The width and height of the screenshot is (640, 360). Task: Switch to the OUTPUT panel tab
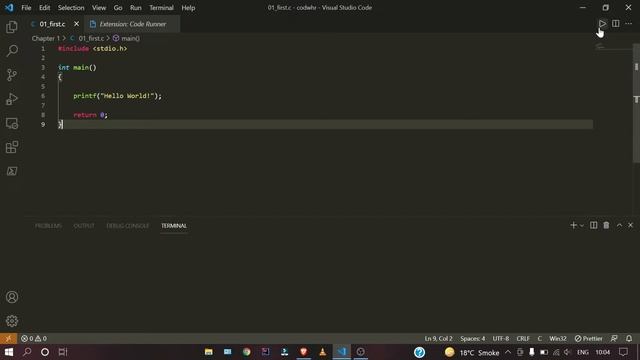click(x=84, y=226)
